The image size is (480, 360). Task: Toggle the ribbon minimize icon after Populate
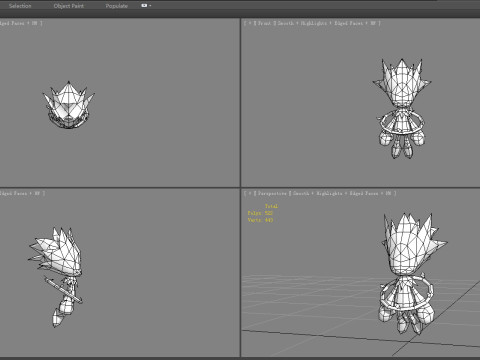(144, 5)
